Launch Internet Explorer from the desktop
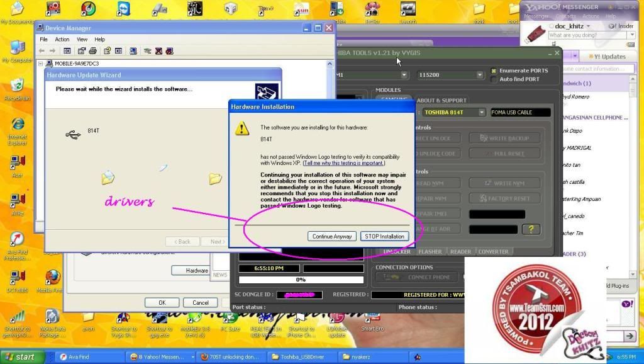 [x=17, y=125]
